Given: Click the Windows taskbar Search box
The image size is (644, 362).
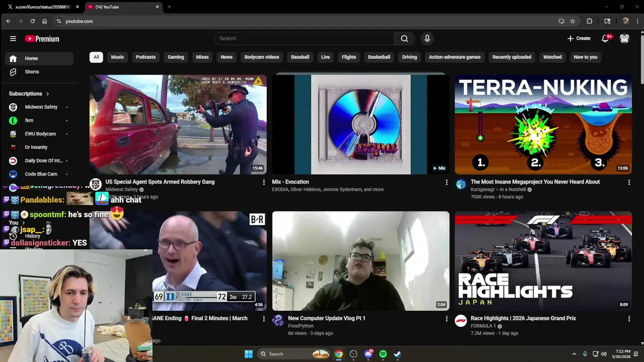Looking at the screenshot, I should pyautogui.click(x=294, y=354).
